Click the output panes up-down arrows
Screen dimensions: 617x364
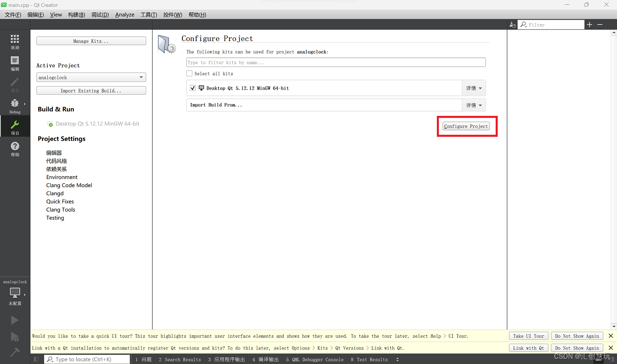click(397, 359)
